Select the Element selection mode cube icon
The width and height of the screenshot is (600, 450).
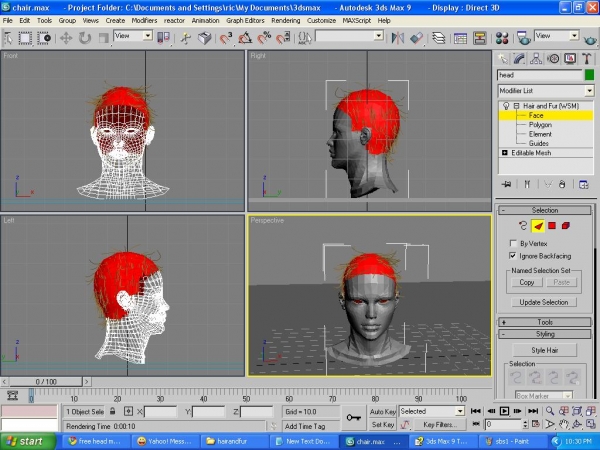click(x=566, y=226)
